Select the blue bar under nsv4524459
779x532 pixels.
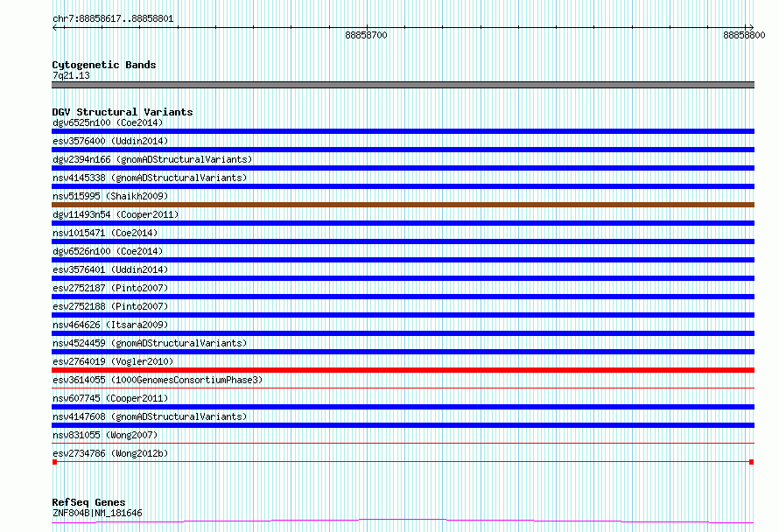tap(403, 352)
